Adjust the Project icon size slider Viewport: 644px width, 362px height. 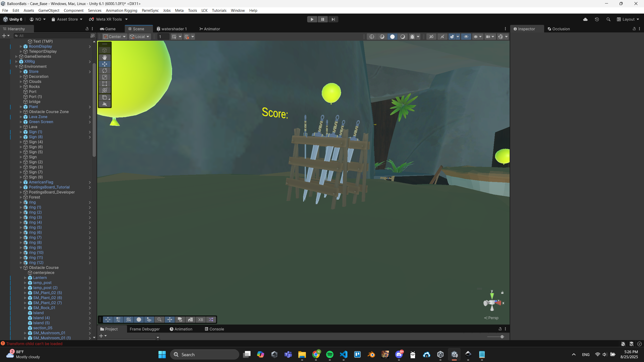point(502,337)
